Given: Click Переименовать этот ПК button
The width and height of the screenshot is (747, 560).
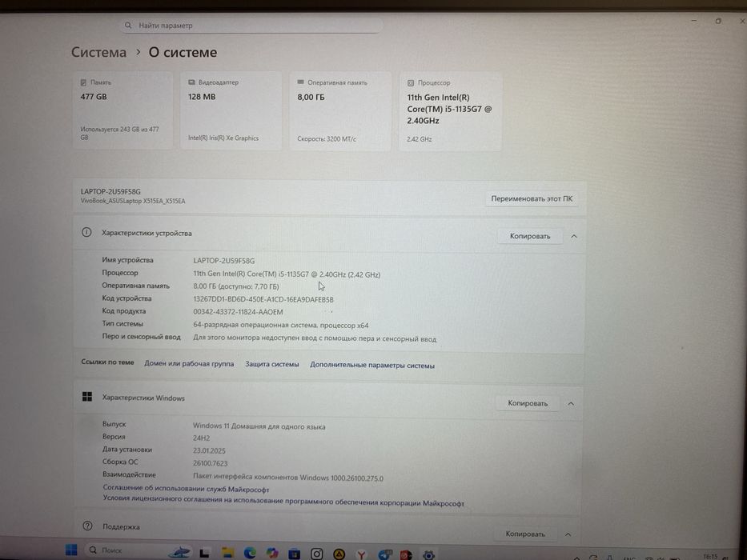Looking at the screenshot, I should [x=532, y=198].
